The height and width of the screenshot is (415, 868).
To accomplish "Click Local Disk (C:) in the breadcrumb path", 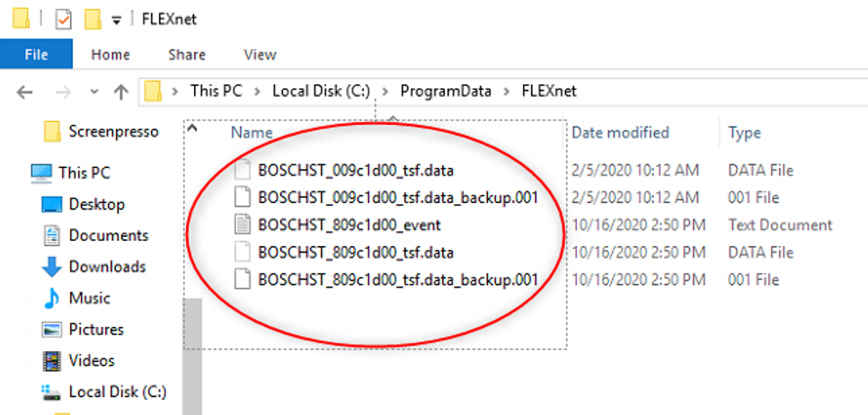I will [x=321, y=91].
